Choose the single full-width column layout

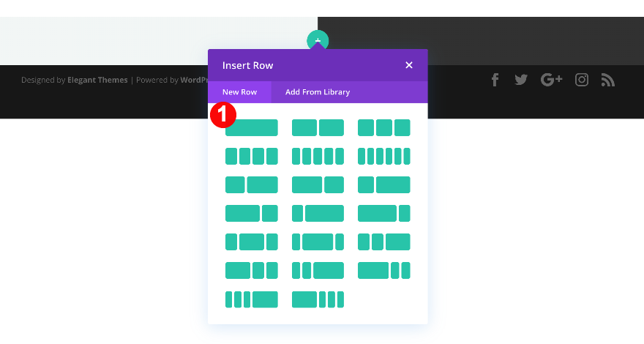(x=252, y=128)
